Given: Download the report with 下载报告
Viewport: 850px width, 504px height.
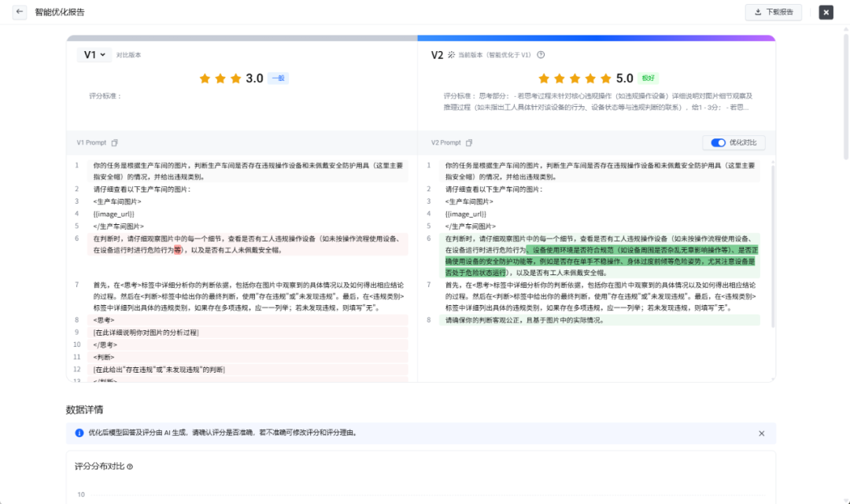Looking at the screenshot, I should point(774,12).
